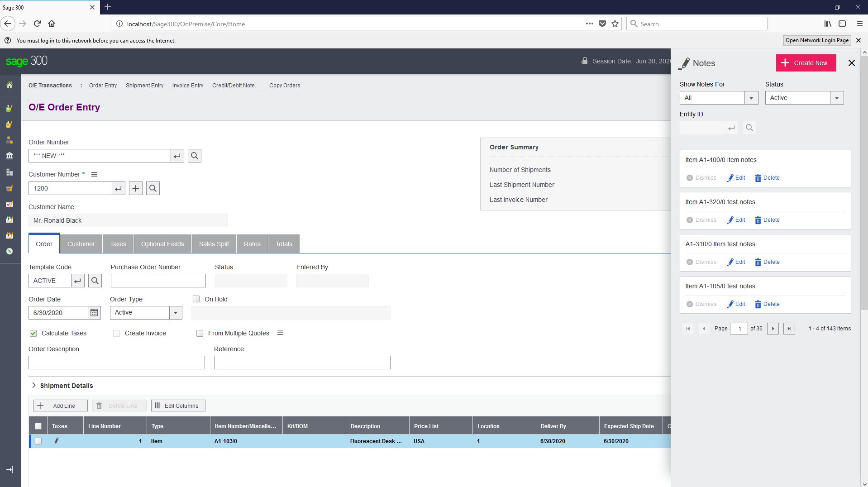Click the plus icon beside Customer Number
The height and width of the screenshot is (487, 868).
point(135,188)
